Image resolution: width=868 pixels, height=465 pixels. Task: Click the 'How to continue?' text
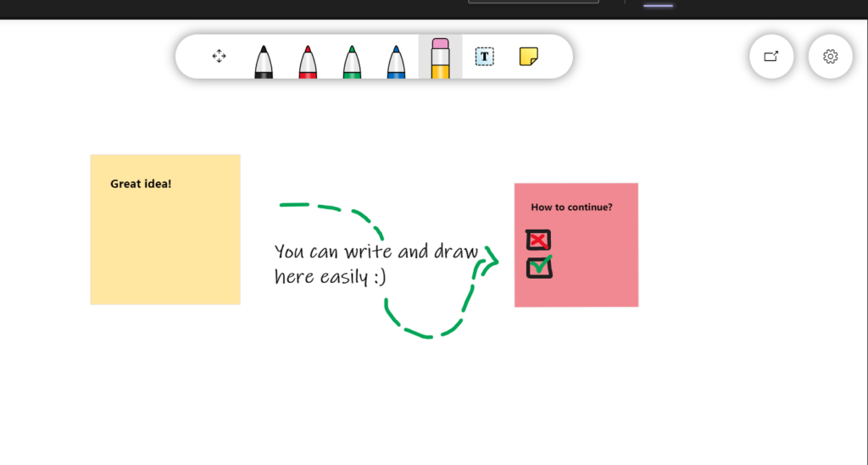tap(571, 208)
